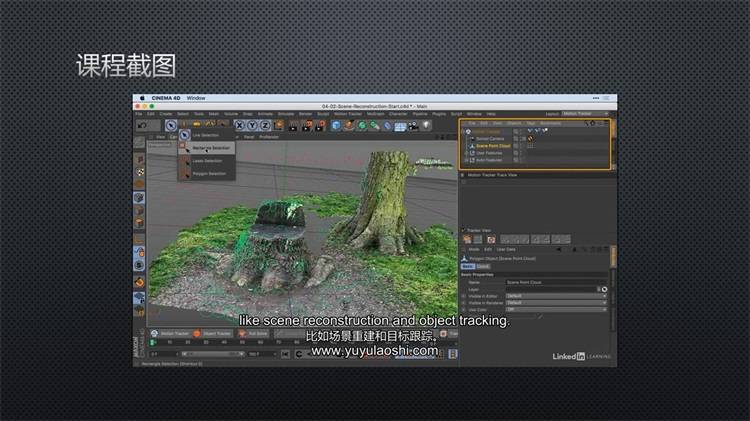Click the timeline range slider bar
This screenshot has height=421, width=750.
pos(213,354)
